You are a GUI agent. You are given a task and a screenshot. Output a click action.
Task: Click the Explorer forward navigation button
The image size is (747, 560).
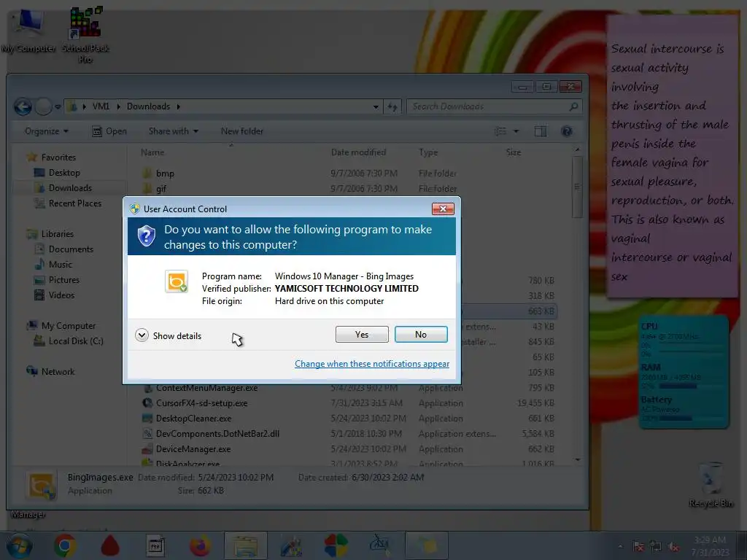(43, 106)
